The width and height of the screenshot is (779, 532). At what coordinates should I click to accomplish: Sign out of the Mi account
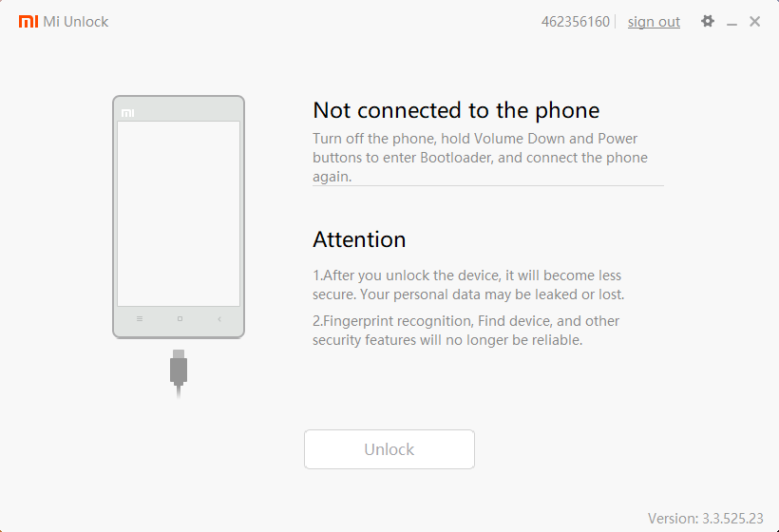tap(654, 22)
